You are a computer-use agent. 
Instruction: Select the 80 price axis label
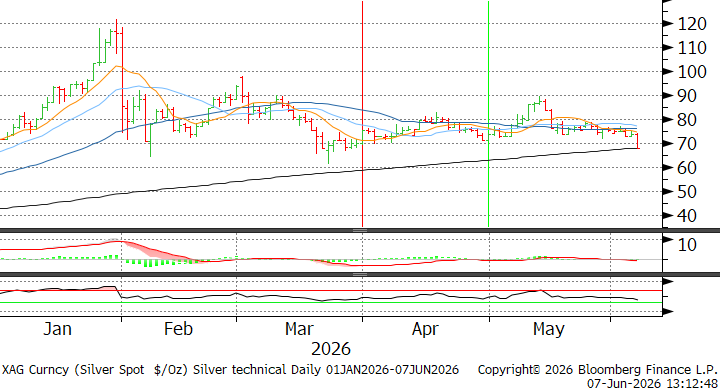[x=687, y=120]
